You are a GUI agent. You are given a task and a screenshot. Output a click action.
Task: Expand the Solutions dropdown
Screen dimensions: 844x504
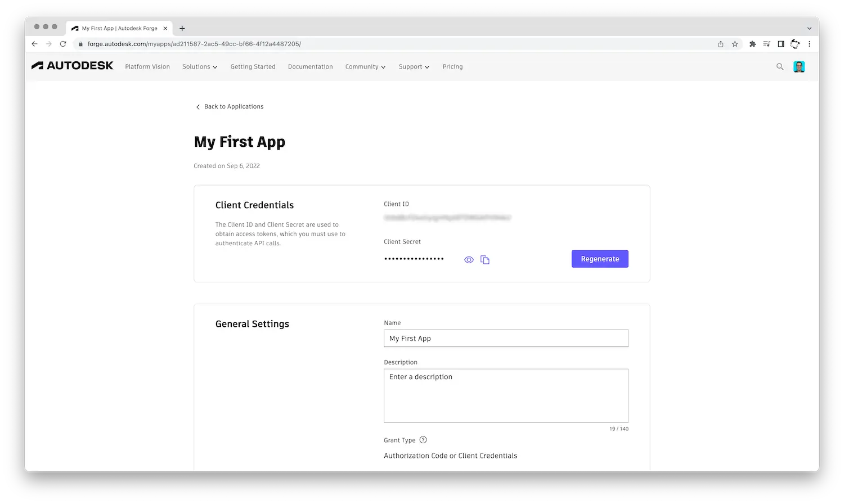point(200,66)
